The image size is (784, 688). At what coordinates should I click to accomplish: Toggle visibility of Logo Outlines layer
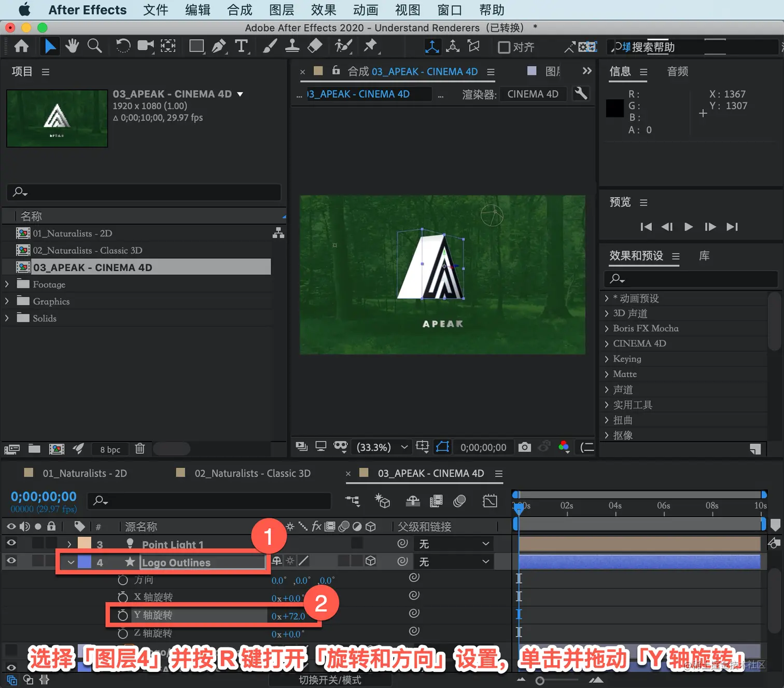point(11,561)
